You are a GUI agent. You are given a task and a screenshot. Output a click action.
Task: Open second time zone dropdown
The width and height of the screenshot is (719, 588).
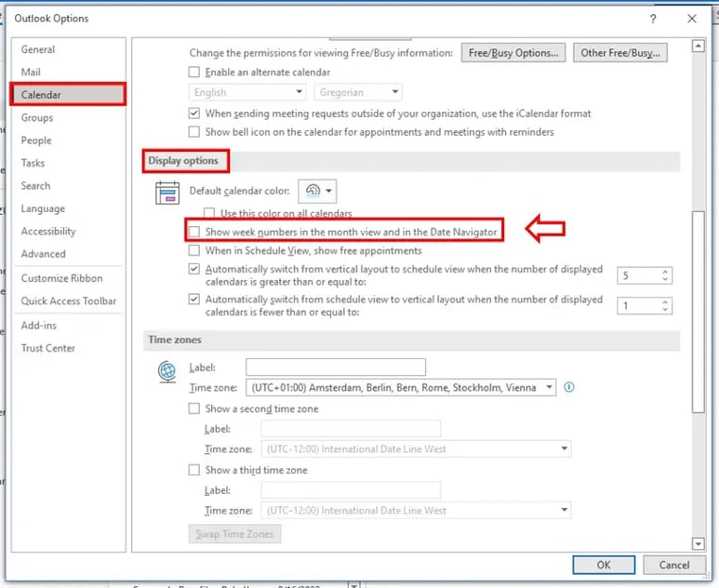pos(416,449)
